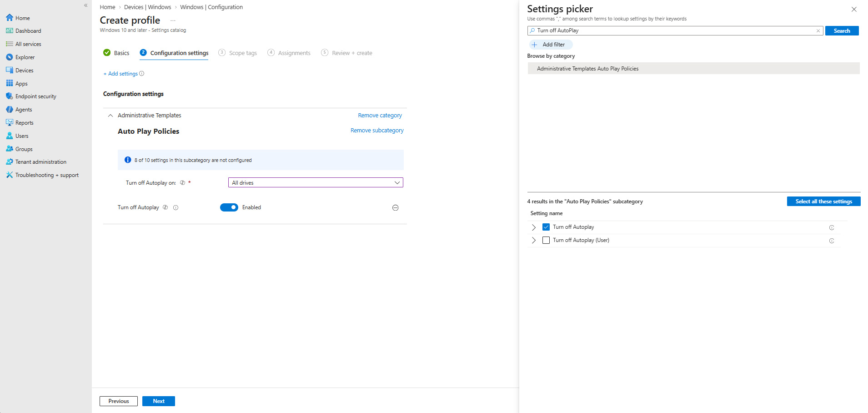This screenshot has width=868, height=413.
Task: Click the Previous button
Action: 119,401
